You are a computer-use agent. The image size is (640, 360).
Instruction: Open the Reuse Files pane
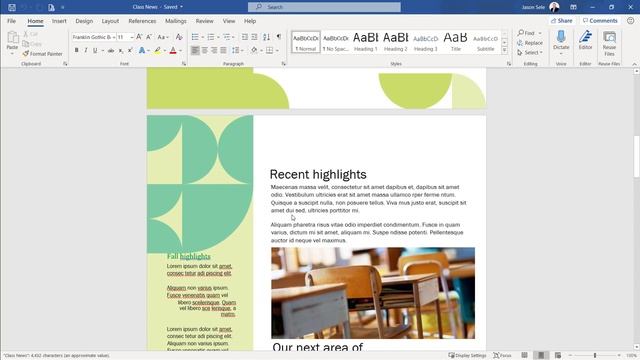[x=609, y=44]
